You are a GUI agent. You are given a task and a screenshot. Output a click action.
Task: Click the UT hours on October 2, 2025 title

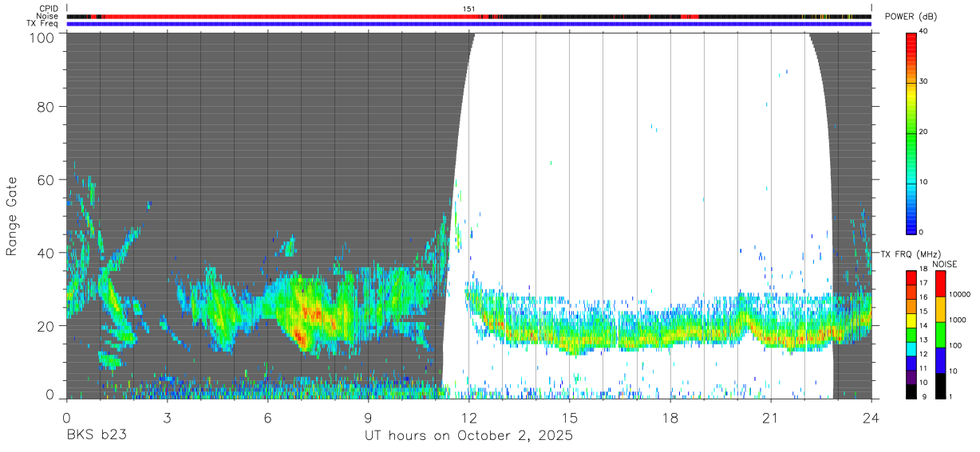click(468, 436)
